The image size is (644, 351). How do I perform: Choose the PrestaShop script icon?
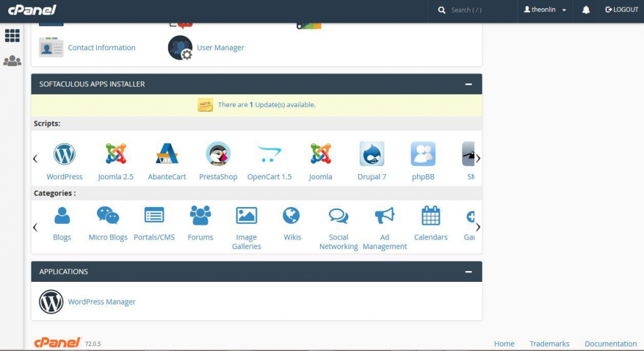218,154
